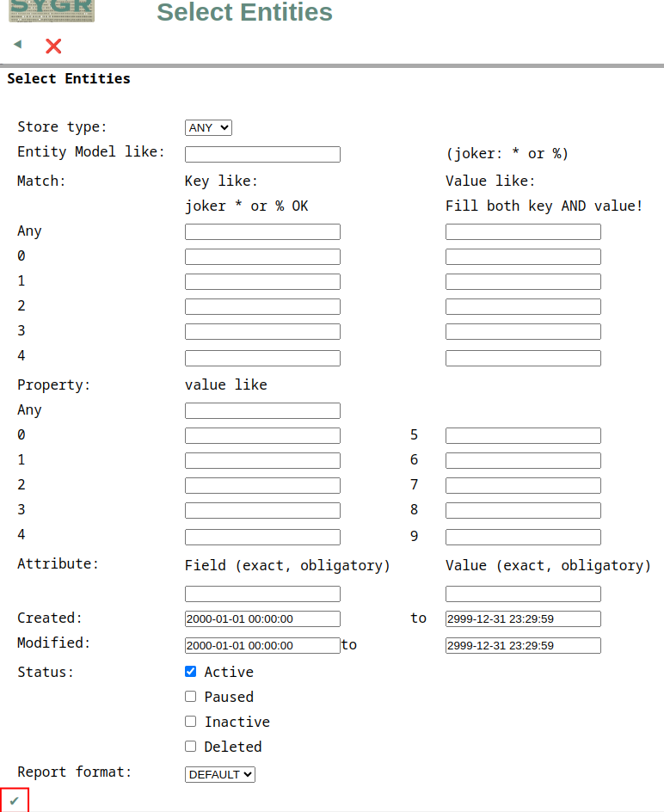Screen dimensions: 664x812
Task: Enable the Paused status checkbox
Action: click(x=191, y=697)
